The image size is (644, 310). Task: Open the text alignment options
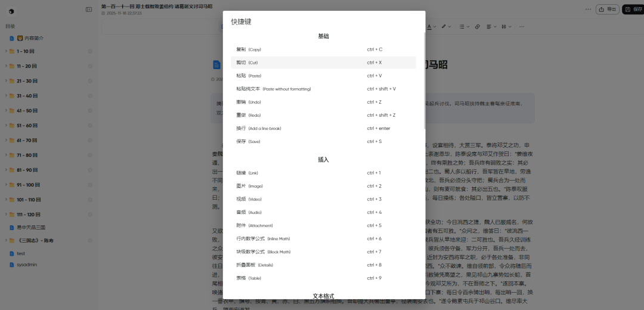490,27
